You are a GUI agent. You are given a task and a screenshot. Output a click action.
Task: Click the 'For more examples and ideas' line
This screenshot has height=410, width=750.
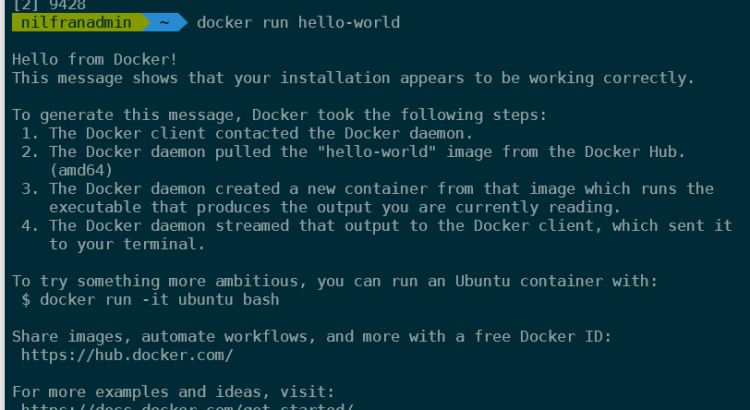173,392
